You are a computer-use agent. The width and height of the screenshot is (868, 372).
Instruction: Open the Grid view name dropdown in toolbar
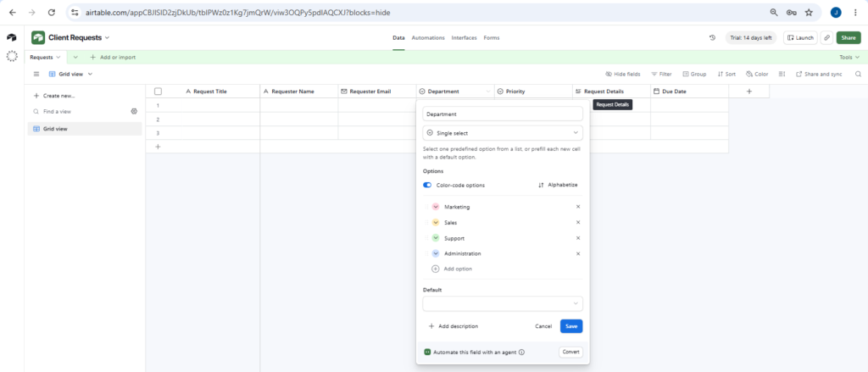click(x=71, y=74)
